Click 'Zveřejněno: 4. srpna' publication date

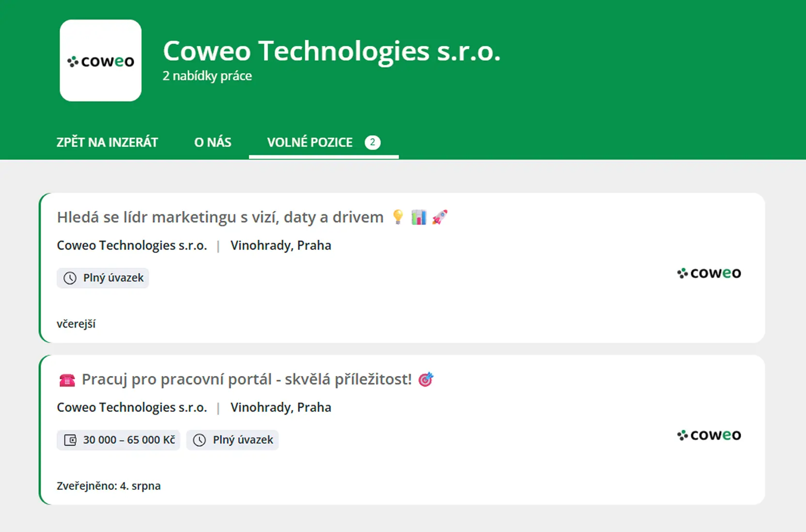pos(108,486)
